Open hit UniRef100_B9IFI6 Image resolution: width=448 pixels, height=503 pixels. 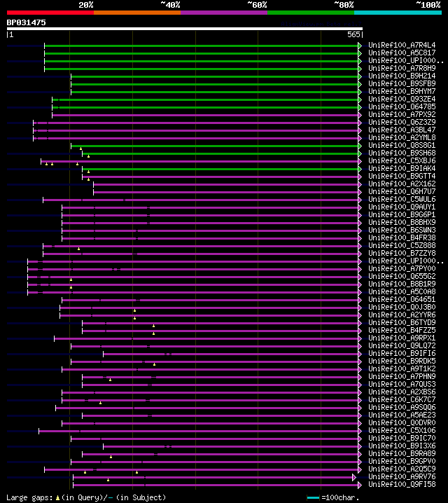point(402,353)
